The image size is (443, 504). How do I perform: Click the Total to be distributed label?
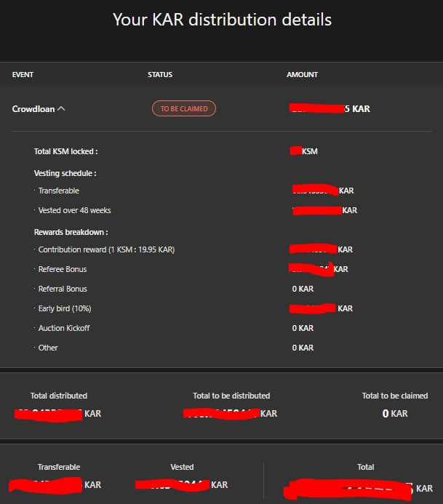[x=231, y=396]
